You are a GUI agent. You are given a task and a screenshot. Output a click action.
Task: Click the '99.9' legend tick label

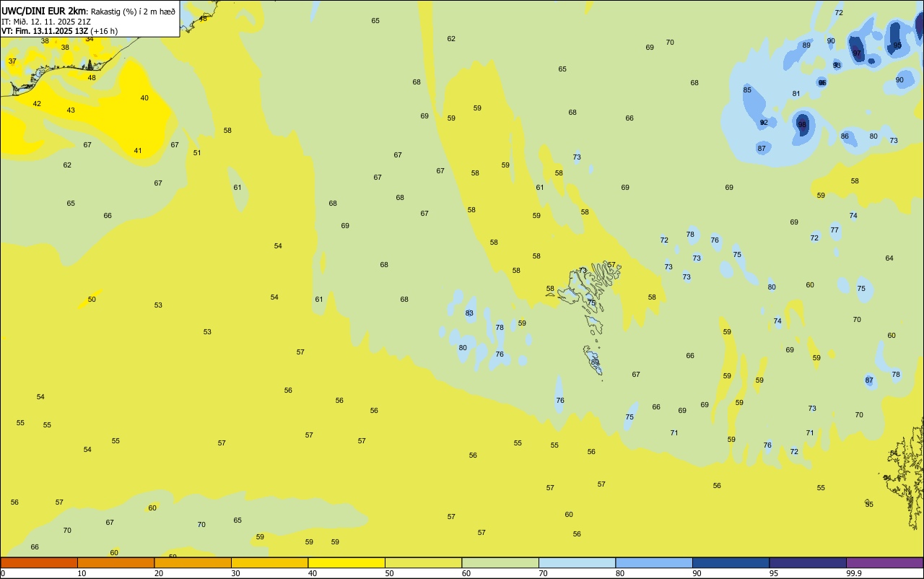[854, 573]
